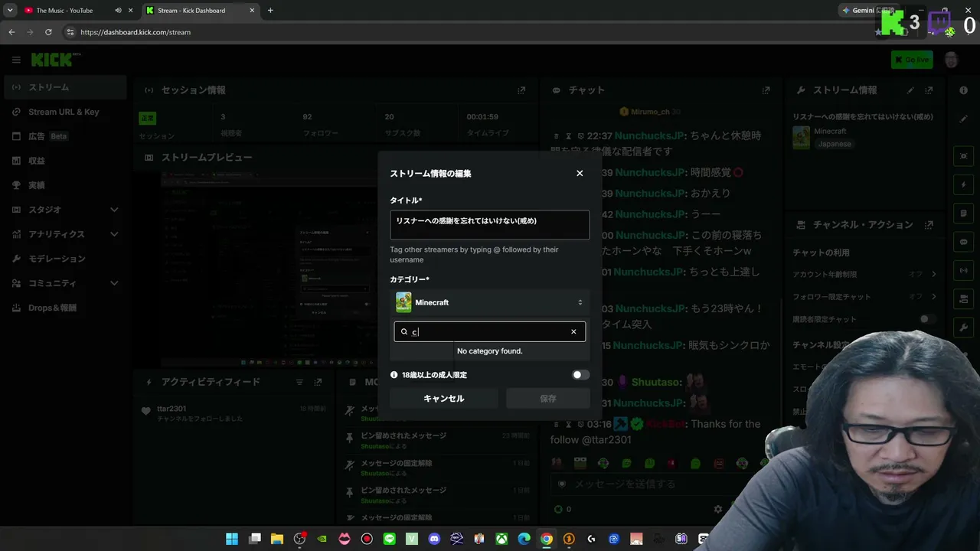980x551 pixels.
Task: Close the ストリーム情報の編集 dialog
Action: [580, 173]
